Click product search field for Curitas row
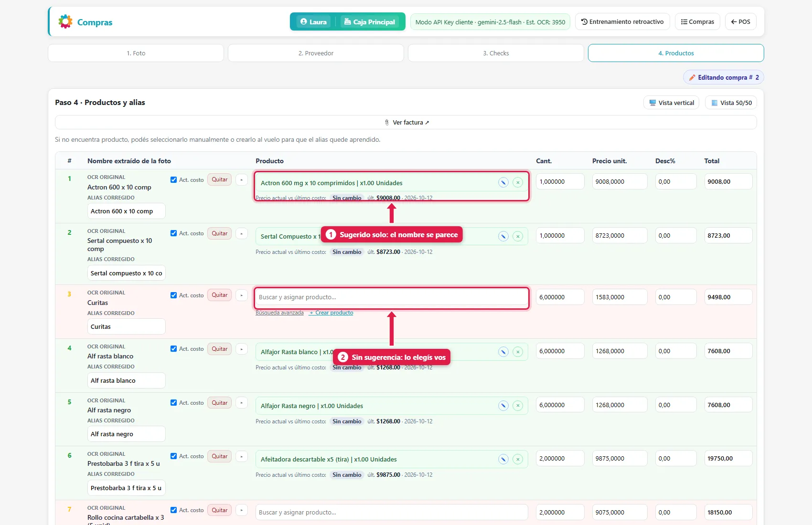Viewport: 812px width, 525px height. tap(392, 297)
